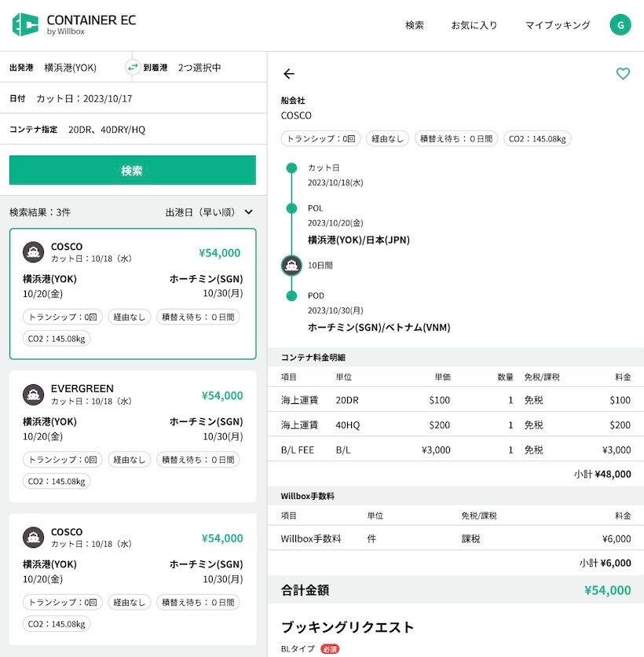Click 海上運賃 20DR row
Image resolution: width=644 pixels, height=657 pixels.
point(456,400)
